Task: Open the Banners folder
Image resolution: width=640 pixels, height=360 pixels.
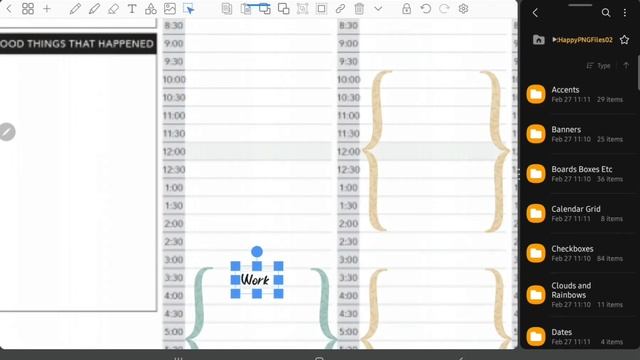Action: (x=580, y=134)
